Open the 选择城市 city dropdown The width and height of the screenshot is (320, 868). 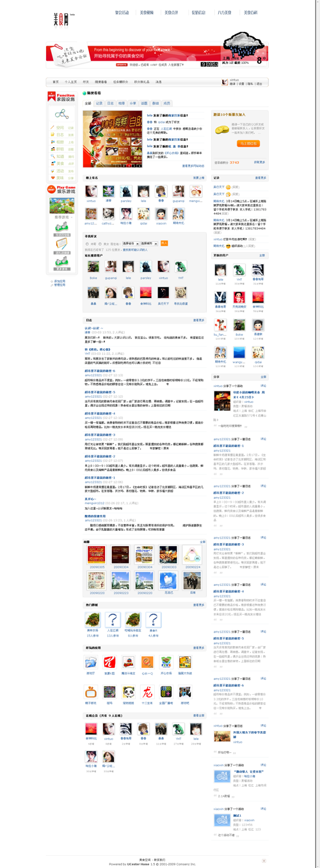(x=148, y=244)
